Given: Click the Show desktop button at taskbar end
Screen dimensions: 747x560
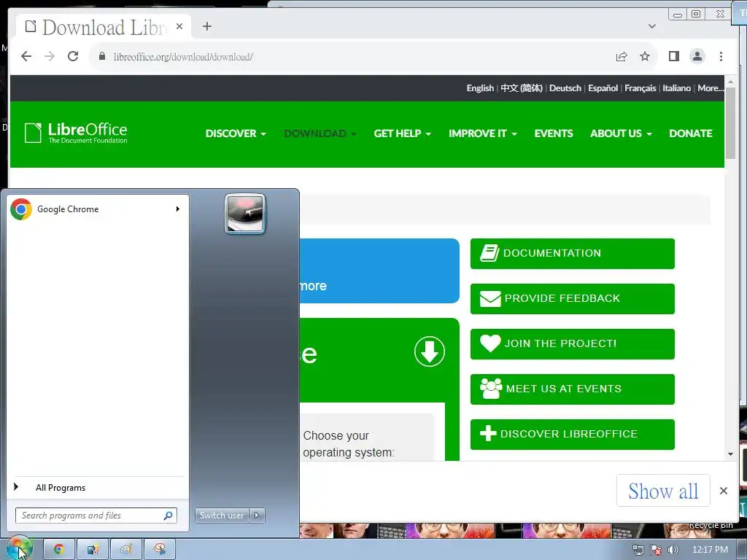Looking at the screenshot, I should (743, 550).
